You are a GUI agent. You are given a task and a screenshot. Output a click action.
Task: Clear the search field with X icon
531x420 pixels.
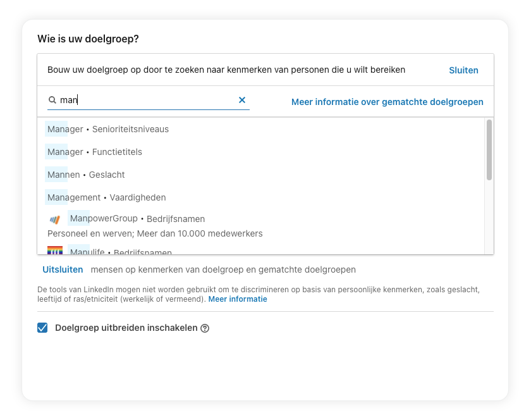241,100
